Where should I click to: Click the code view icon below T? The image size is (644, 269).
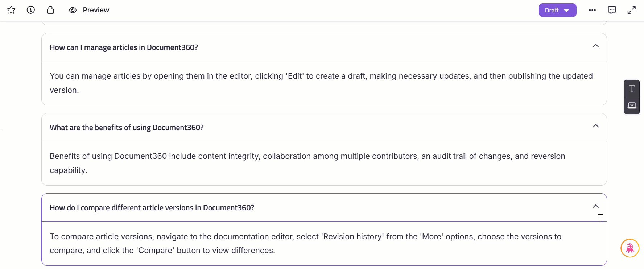632,105
